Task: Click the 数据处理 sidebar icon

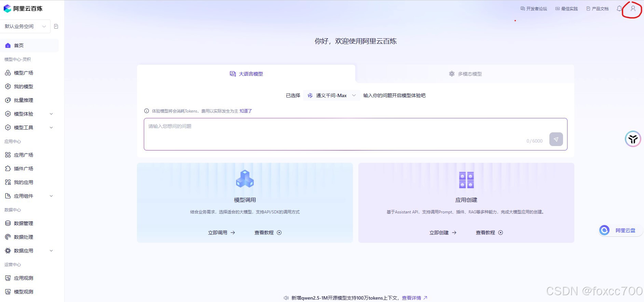Action: pyautogui.click(x=8, y=237)
